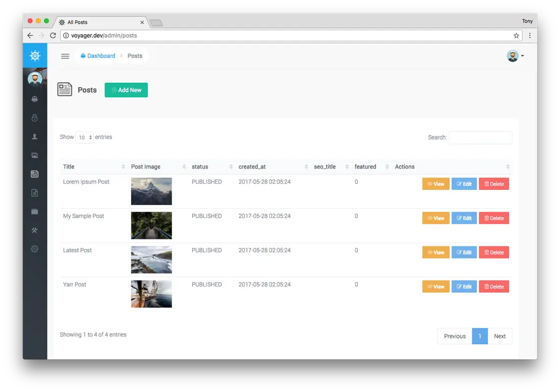Image resolution: width=560 pixels, height=392 pixels.
Task: Click the Voyager helm logo in sidebar
Action: 35,55
